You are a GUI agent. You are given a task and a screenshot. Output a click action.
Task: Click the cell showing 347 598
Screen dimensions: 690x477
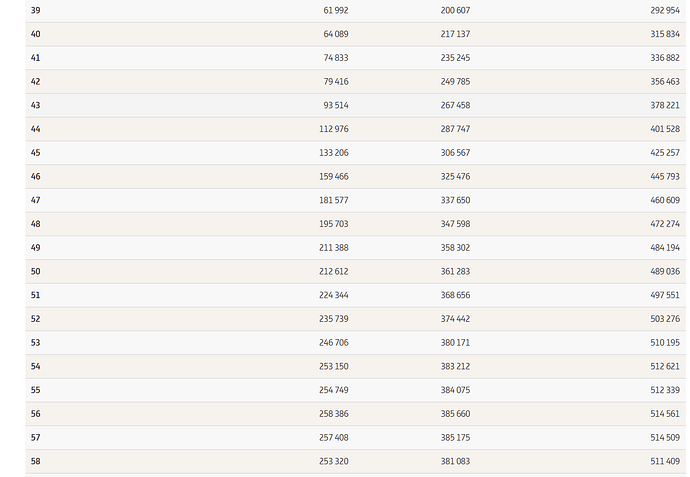455,224
